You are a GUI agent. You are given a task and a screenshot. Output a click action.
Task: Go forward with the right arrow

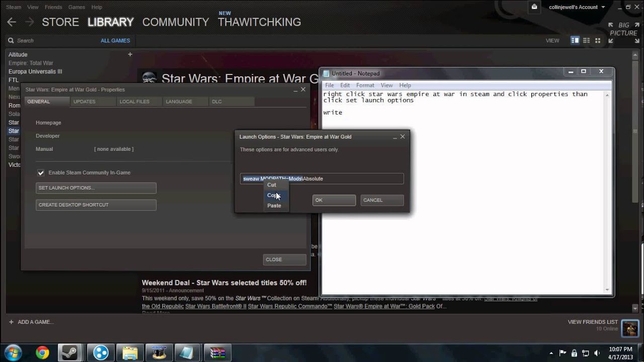(x=29, y=22)
